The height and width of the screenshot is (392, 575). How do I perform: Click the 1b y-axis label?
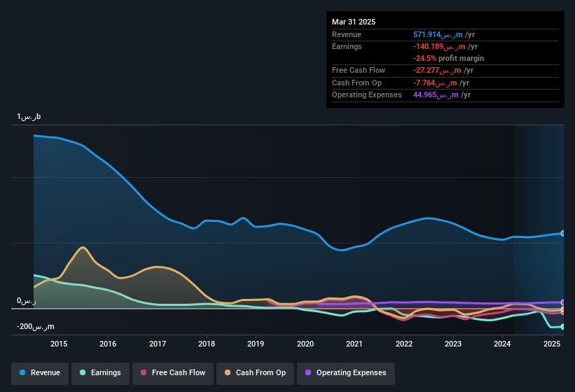pyautogui.click(x=29, y=116)
